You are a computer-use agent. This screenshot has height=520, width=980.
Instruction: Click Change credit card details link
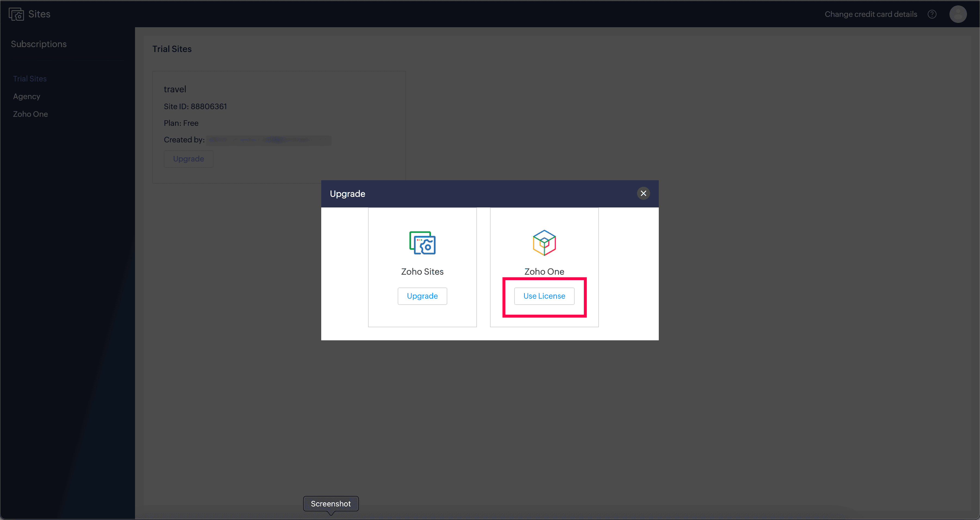871,14
